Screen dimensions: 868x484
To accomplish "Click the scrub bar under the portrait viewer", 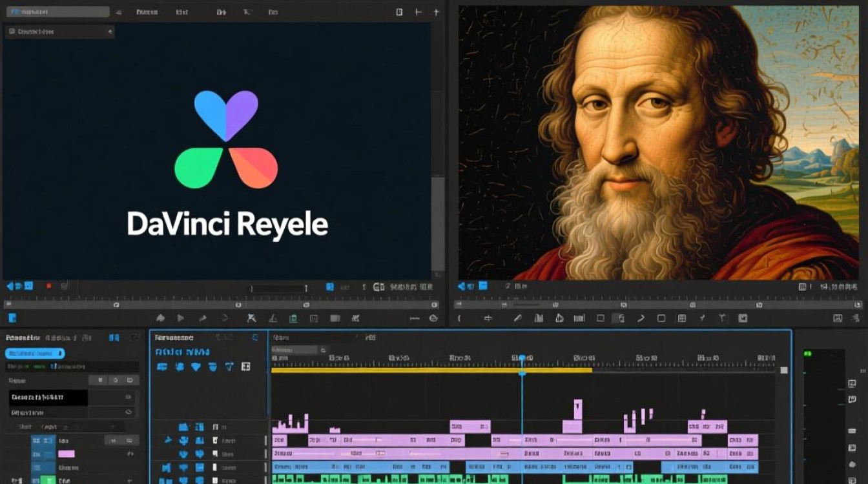I will (659, 303).
